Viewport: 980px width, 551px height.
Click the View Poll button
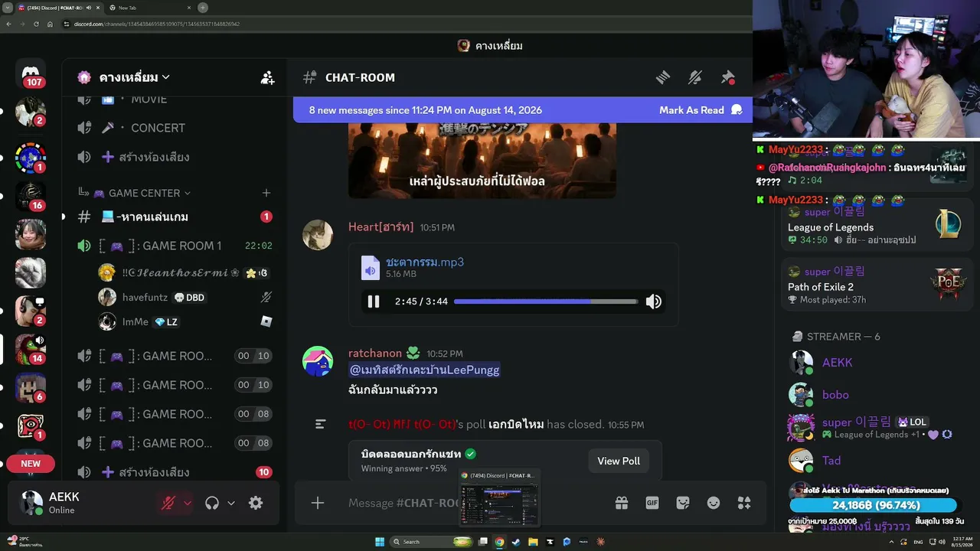coord(619,461)
